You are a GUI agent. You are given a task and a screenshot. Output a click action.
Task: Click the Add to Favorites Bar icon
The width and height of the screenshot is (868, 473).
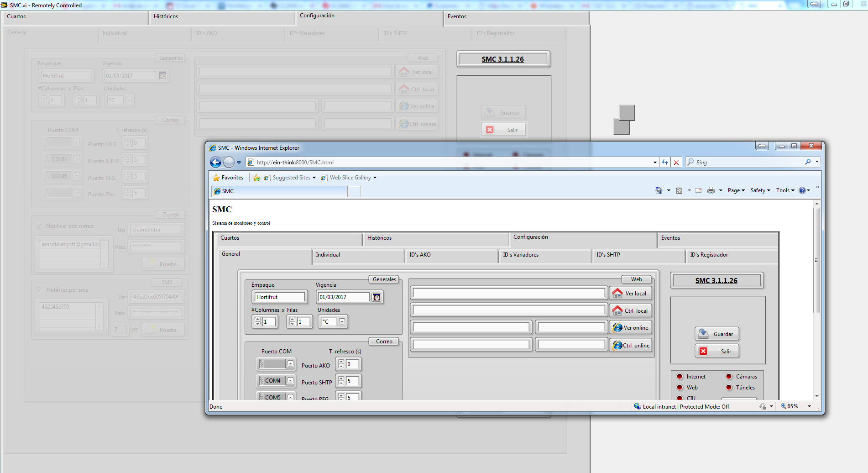[256, 178]
